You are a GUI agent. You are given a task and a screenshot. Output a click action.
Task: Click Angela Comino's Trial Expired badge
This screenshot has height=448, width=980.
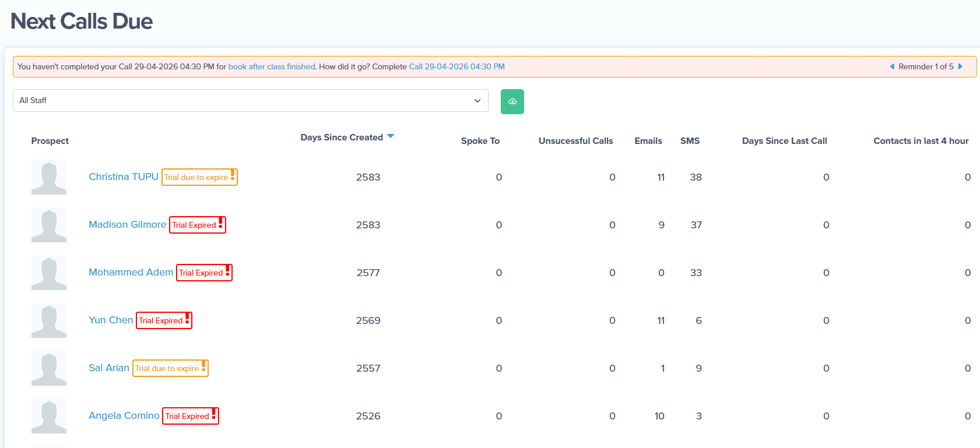(191, 416)
